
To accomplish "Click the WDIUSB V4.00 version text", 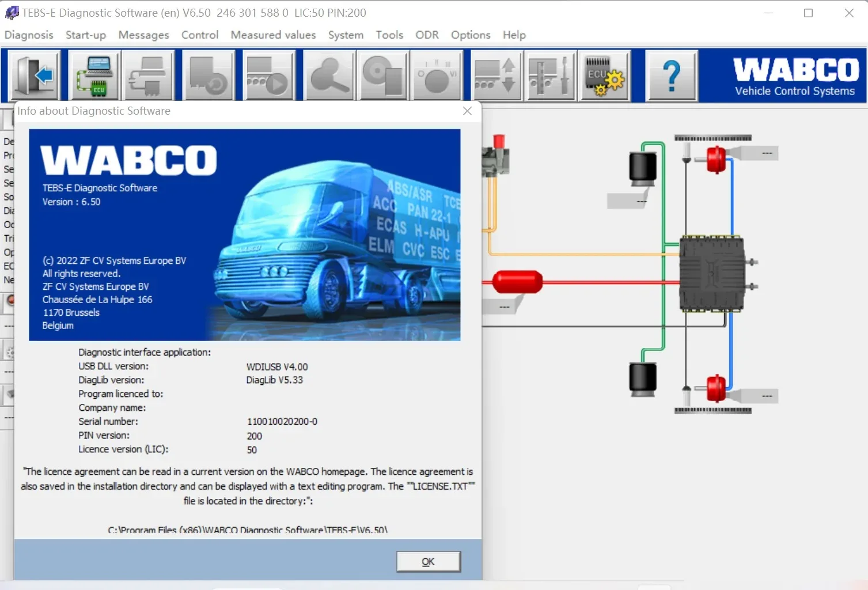I will [277, 366].
